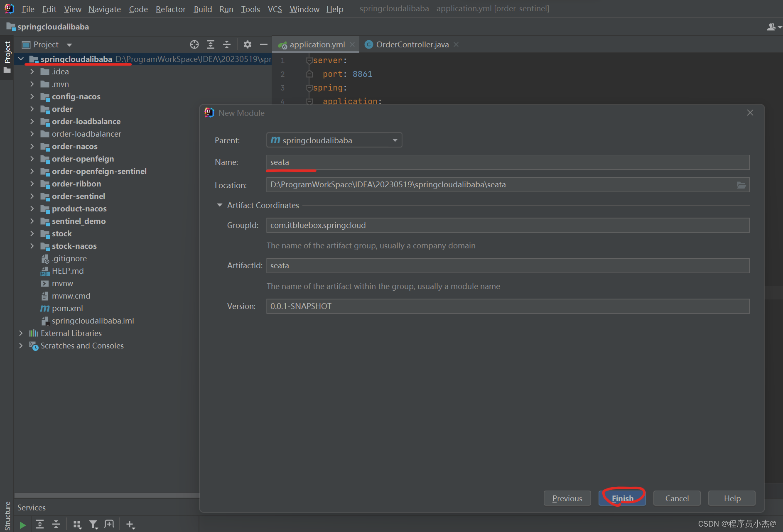This screenshot has width=783, height=532.
Task: Expand the order-openfeign-sentinel module
Action: coord(32,171)
